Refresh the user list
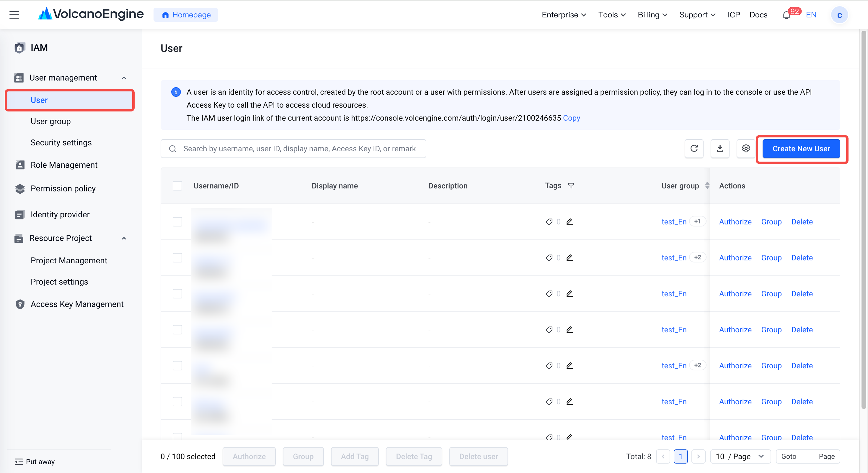Viewport: 868px width, 473px height. [x=694, y=148]
